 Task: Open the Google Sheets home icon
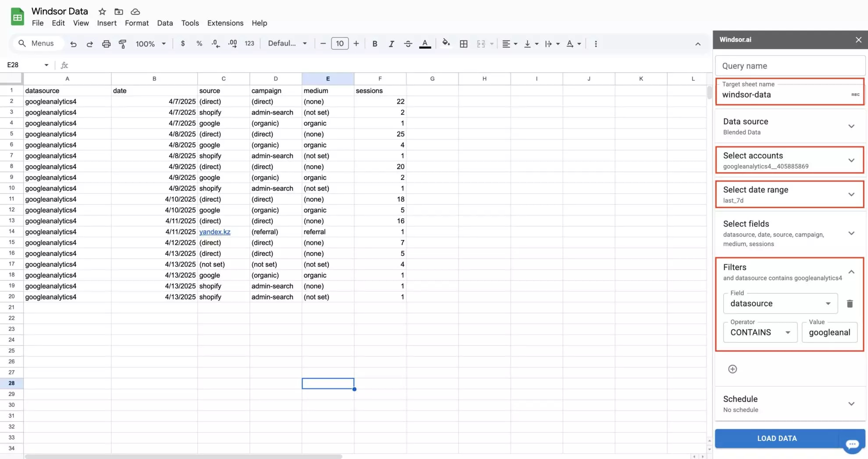[18, 17]
